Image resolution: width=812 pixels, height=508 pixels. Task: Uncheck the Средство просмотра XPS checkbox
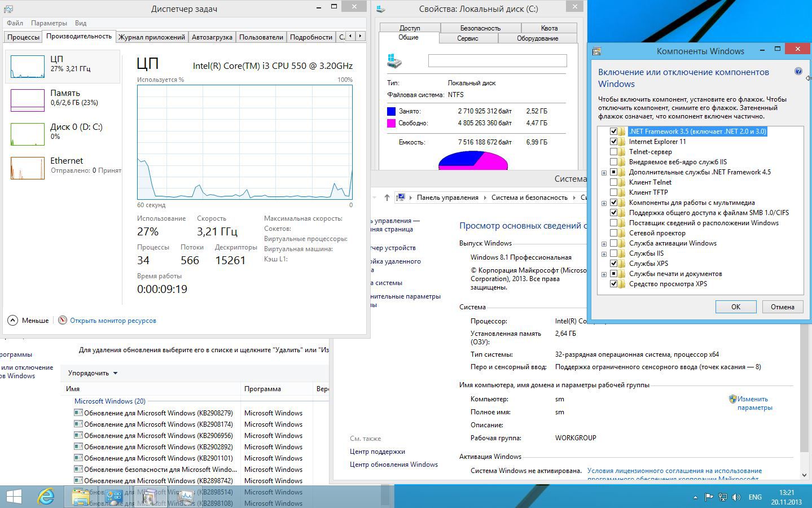(613, 284)
